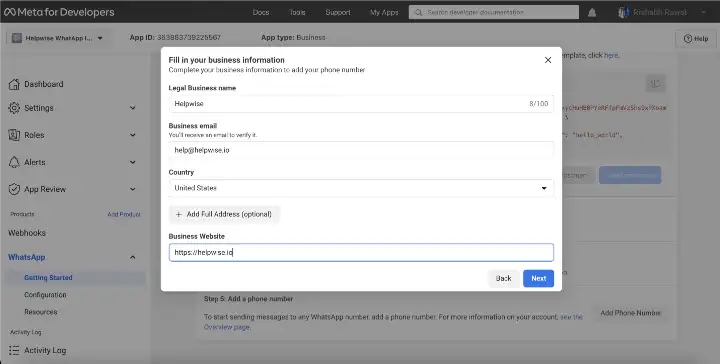Click the Roles icon in sidebar
The image size is (720, 364).
pos(14,135)
